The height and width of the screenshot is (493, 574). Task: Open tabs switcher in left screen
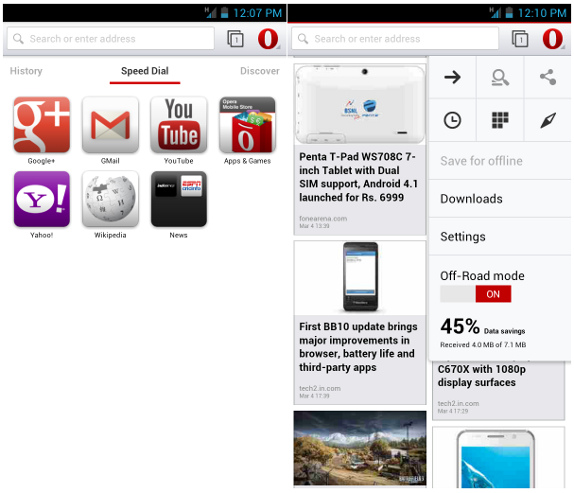pos(235,39)
